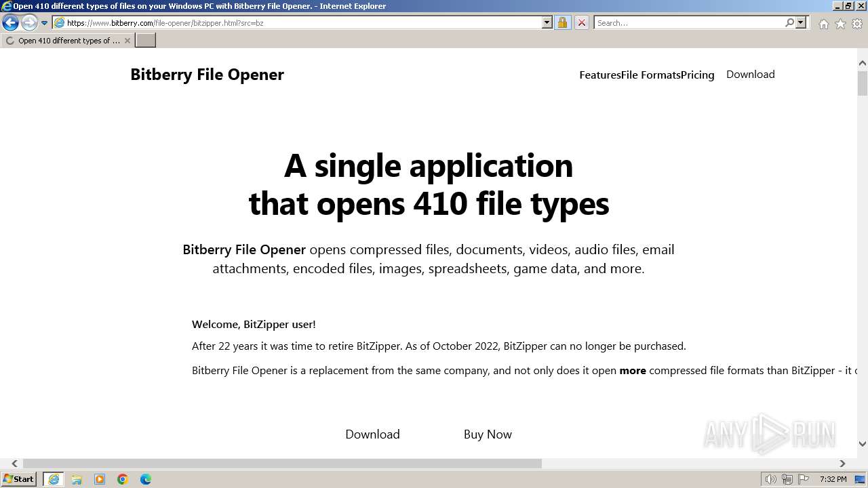Image resolution: width=868 pixels, height=488 pixels.
Task: Open the Favorites star icon
Action: point(840,24)
